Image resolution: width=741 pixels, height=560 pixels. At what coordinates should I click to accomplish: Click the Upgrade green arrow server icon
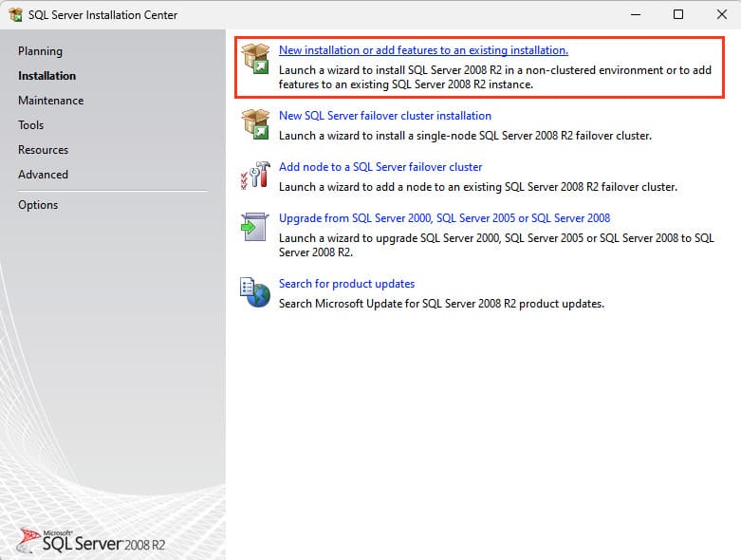tap(255, 227)
